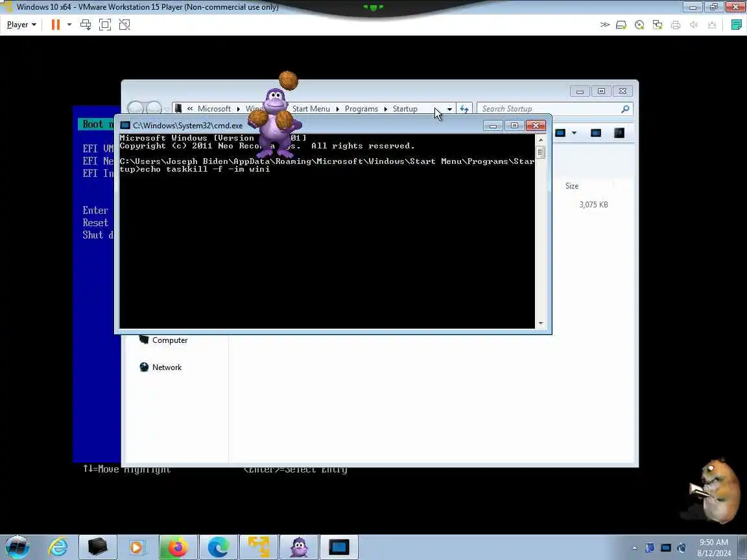
Task: Open the BonziBuddy taskbar icon
Action: (x=299, y=546)
